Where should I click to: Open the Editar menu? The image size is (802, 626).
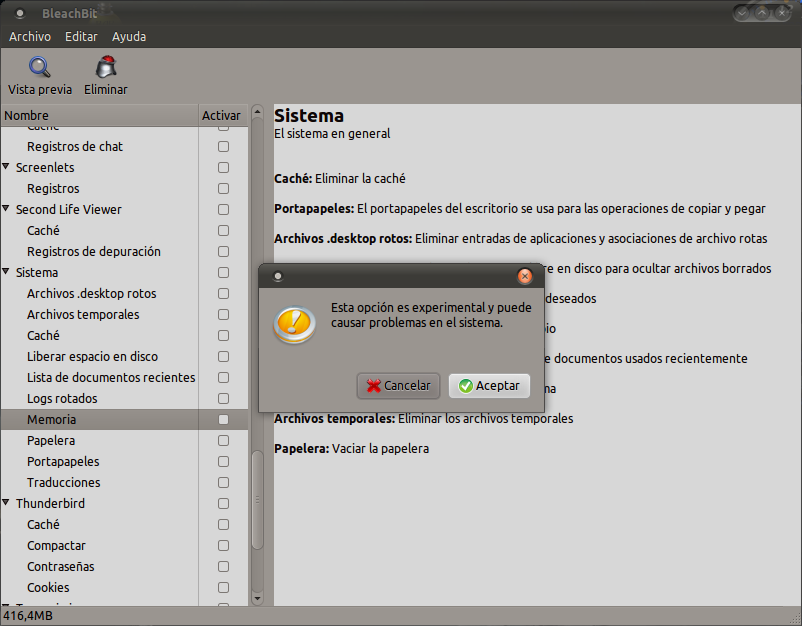[81, 37]
